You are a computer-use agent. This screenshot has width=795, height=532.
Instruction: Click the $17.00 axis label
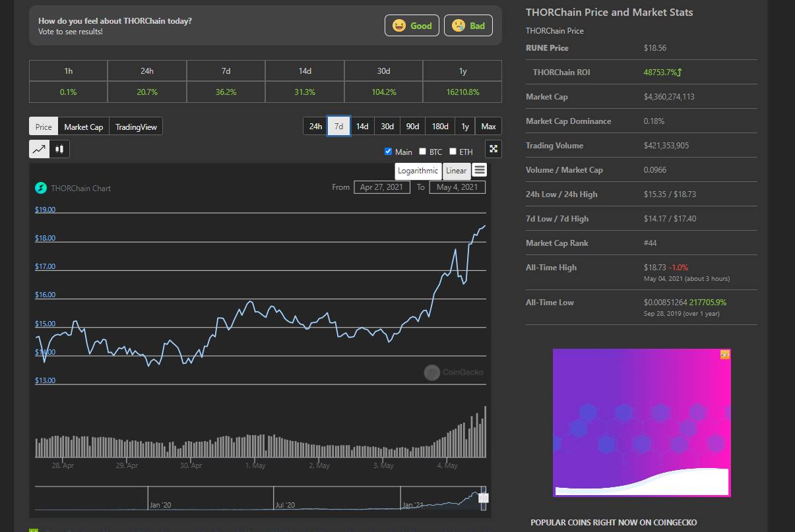pos(46,266)
